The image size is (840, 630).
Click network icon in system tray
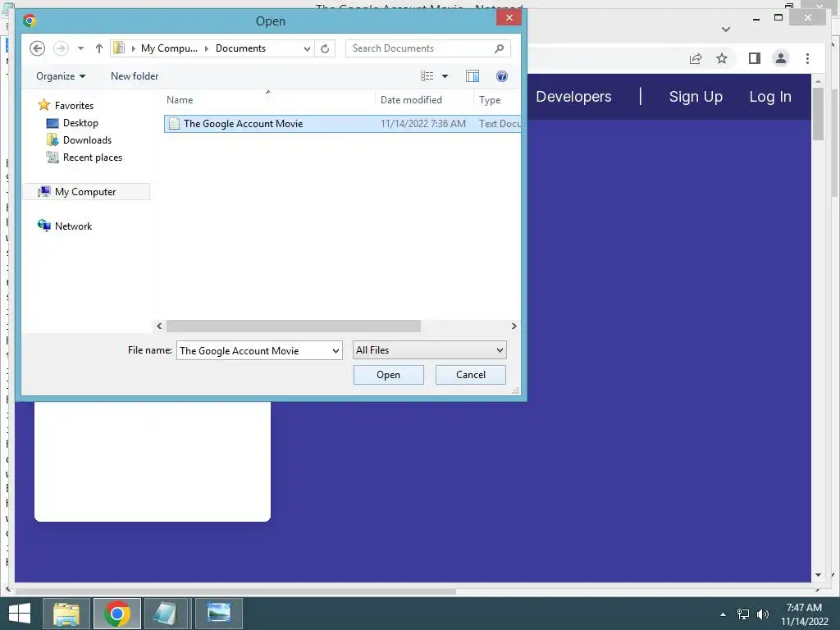click(x=743, y=614)
